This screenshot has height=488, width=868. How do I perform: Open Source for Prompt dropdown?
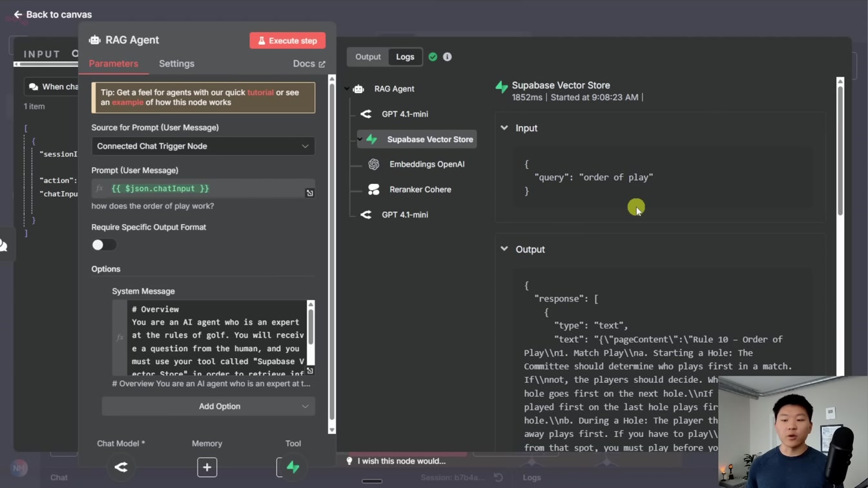(203, 146)
